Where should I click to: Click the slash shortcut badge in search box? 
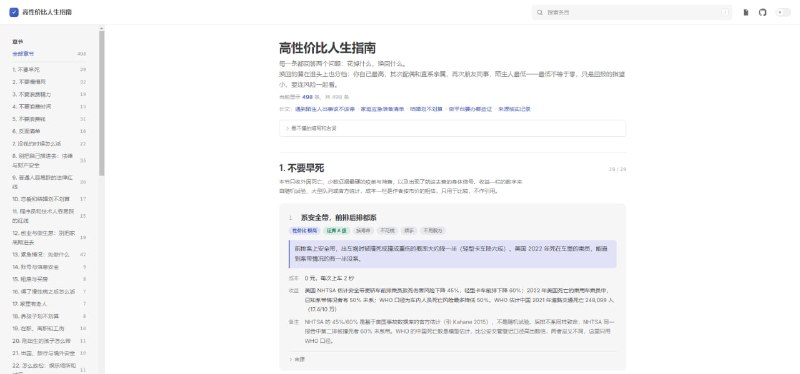[x=724, y=12]
